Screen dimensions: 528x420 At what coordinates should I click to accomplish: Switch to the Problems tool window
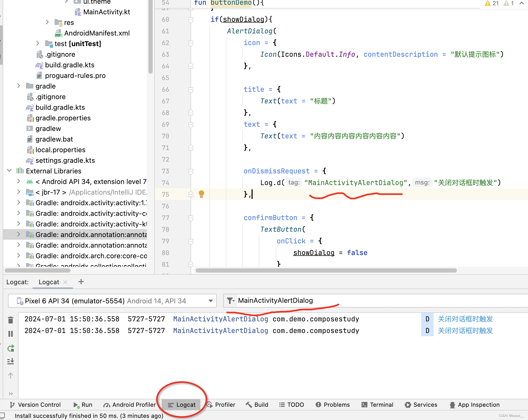point(333,405)
